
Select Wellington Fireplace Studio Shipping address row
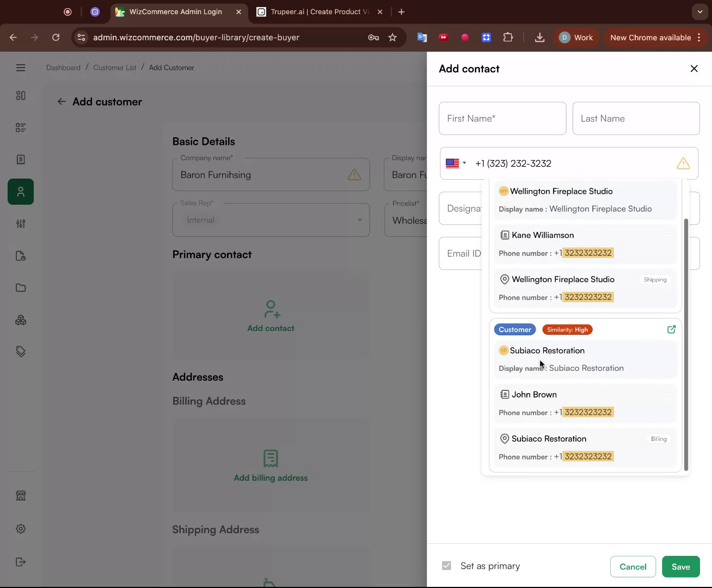tap(585, 288)
